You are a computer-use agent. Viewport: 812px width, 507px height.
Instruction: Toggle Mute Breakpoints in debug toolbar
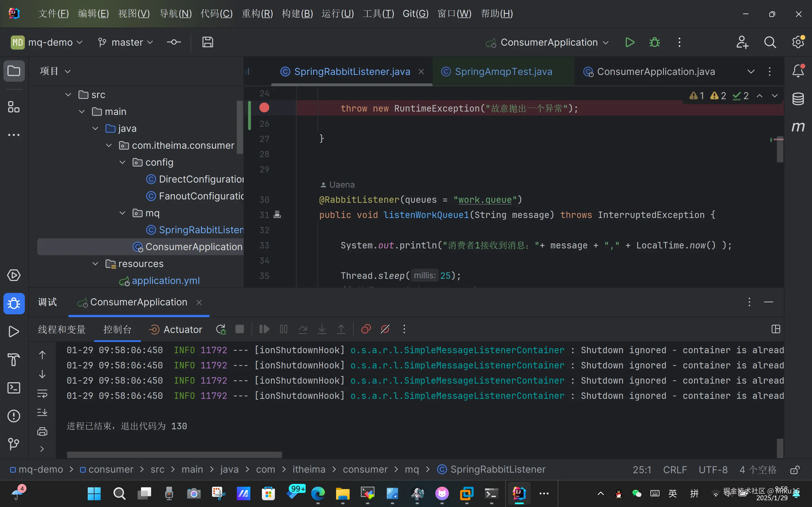coord(385,329)
